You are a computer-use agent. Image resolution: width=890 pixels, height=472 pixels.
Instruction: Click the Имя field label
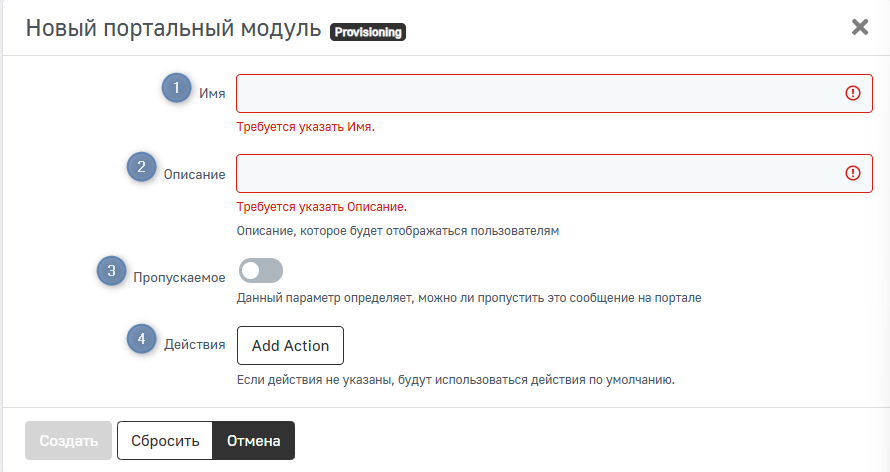(212, 94)
